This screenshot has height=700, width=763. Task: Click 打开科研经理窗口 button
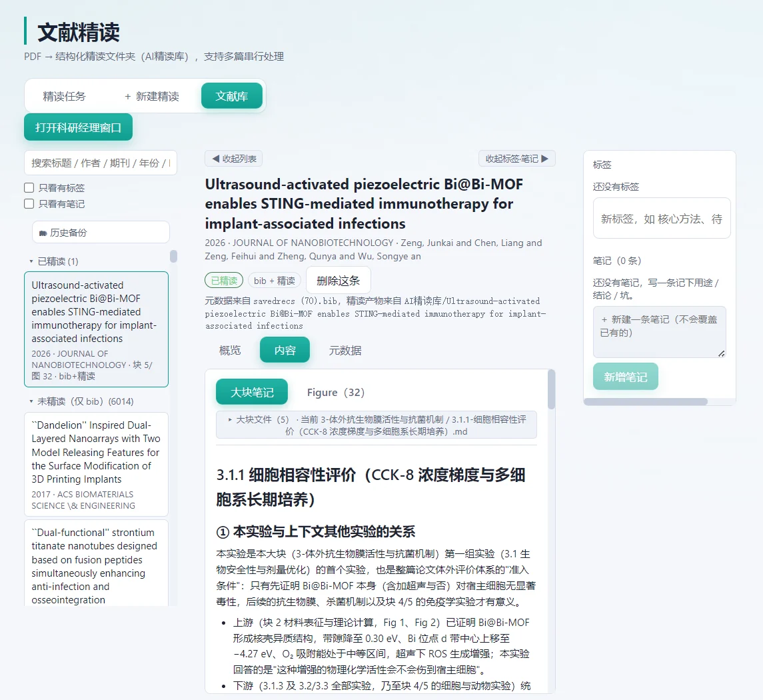coord(79,127)
